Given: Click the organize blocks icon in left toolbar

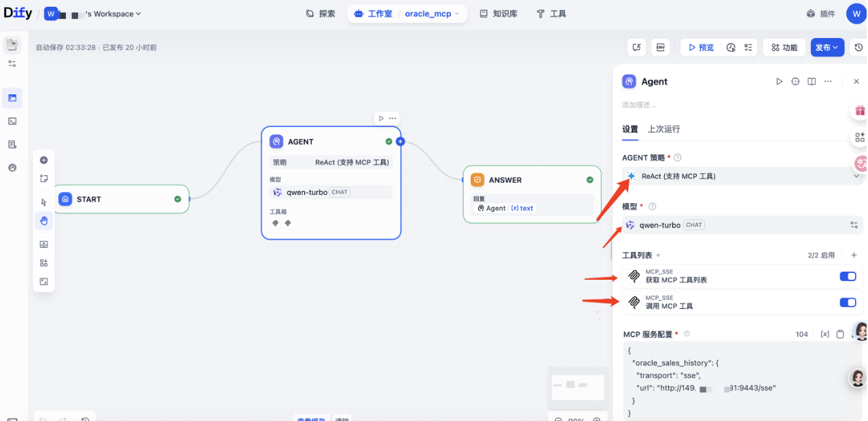Looking at the screenshot, I should [x=43, y=263].
